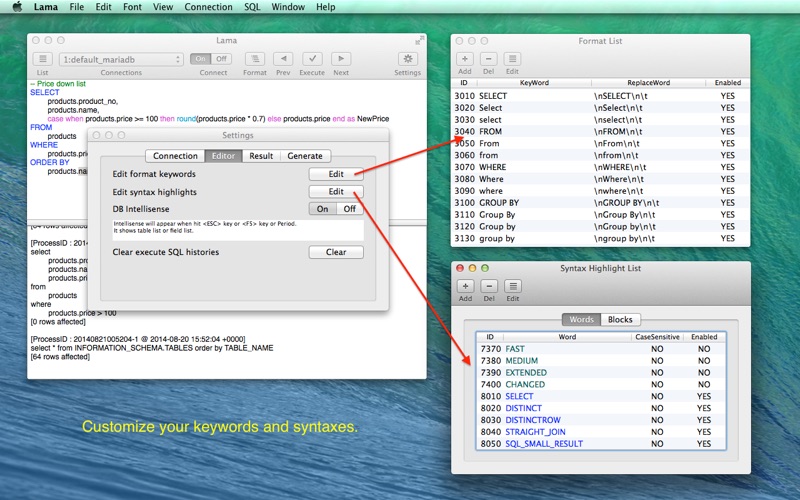Sort syntax list by CaseSensitive column header
This screenshot has height=500, width=800.
click(657, 337)
